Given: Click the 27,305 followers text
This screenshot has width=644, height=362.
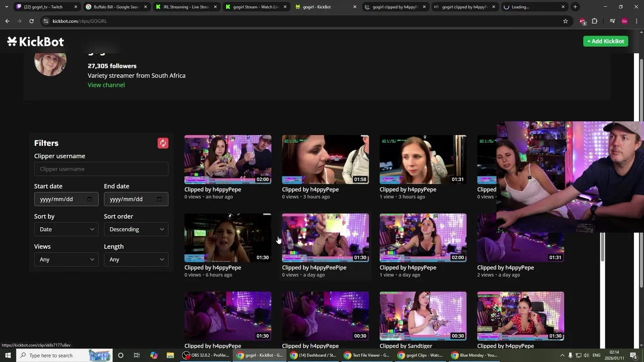Looking at the screenshot, I should 112,66.
